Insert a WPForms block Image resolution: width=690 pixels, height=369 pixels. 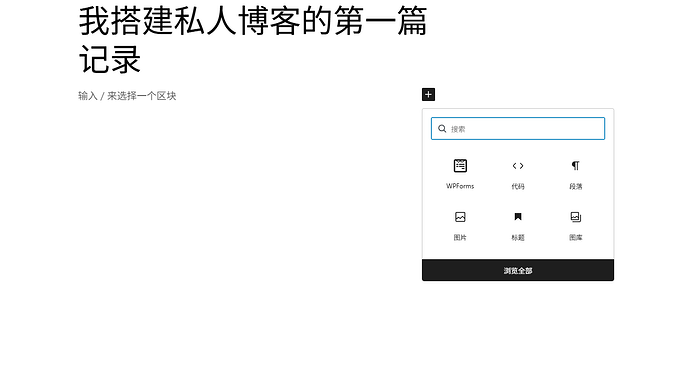coord(460,175)
